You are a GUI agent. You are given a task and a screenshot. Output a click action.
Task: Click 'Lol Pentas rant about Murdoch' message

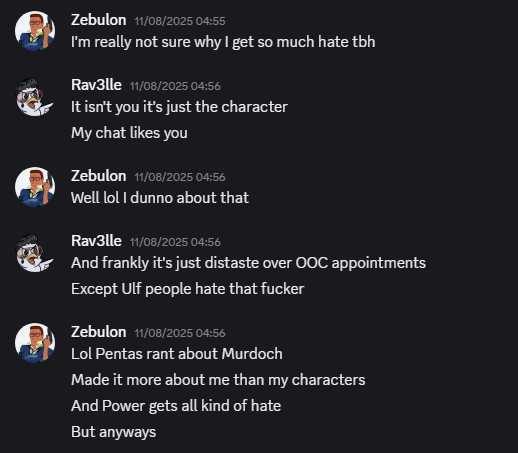pyautogui.click(x=177, y=354)
